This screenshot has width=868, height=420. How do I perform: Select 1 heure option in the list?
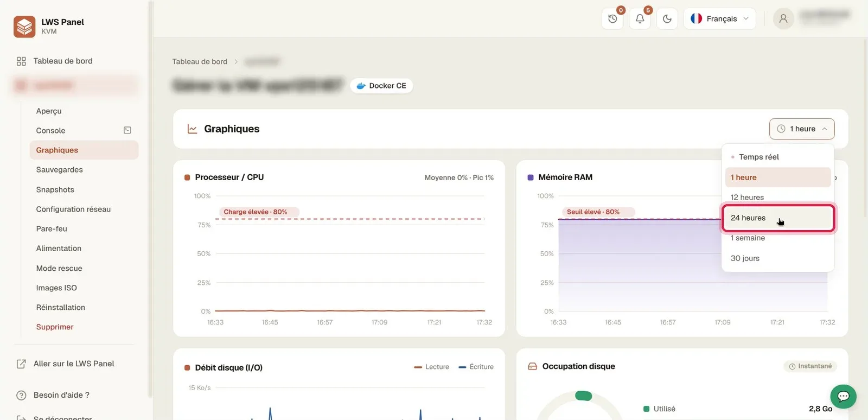[778, 177]
